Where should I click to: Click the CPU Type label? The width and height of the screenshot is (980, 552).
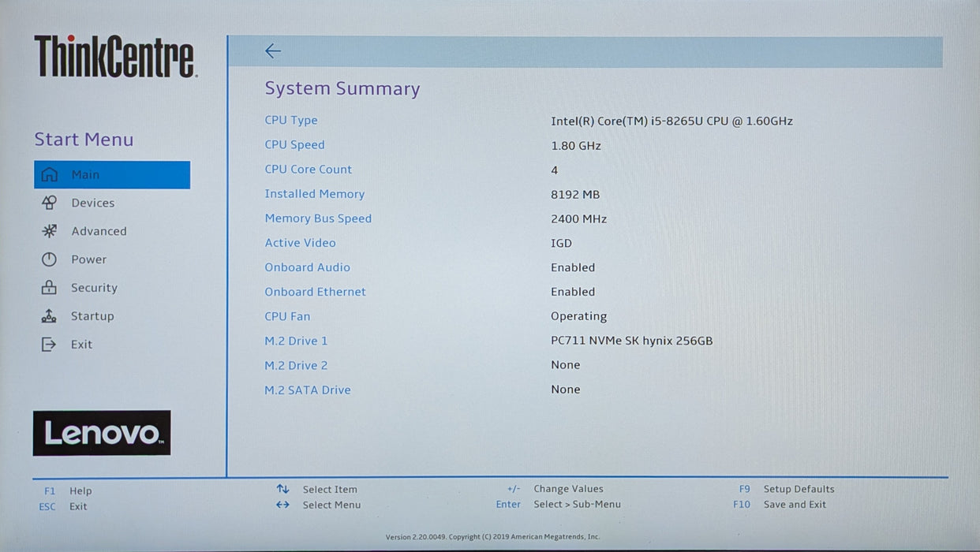[291, 120]
